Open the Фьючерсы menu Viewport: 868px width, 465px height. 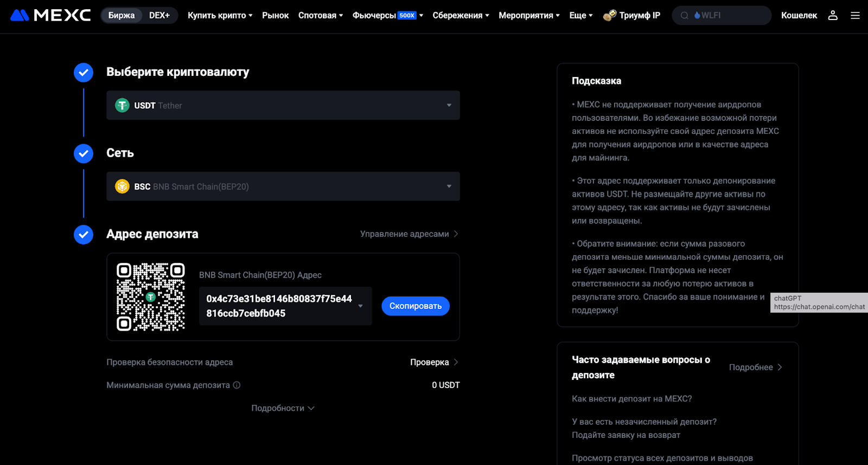pyautogui.click(x=388, y=15)
